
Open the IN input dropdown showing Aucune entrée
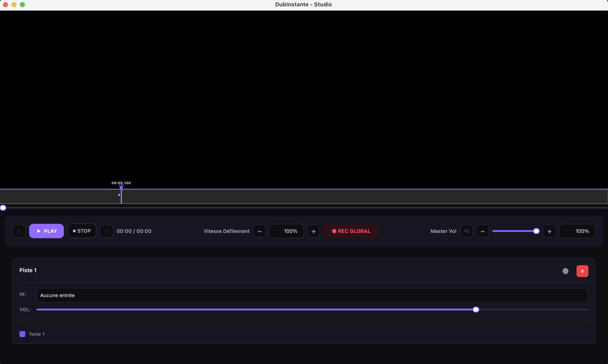click(x=312, y=295)
